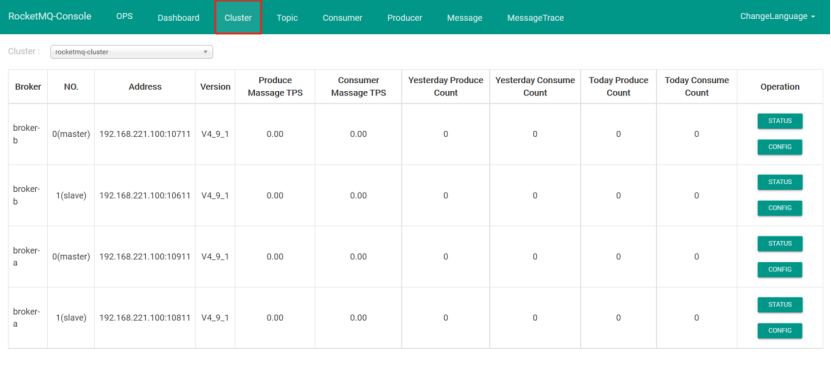Select address 192.168.221.100:10611
Viewport: 831px width, 370px height.
point(145,196)
